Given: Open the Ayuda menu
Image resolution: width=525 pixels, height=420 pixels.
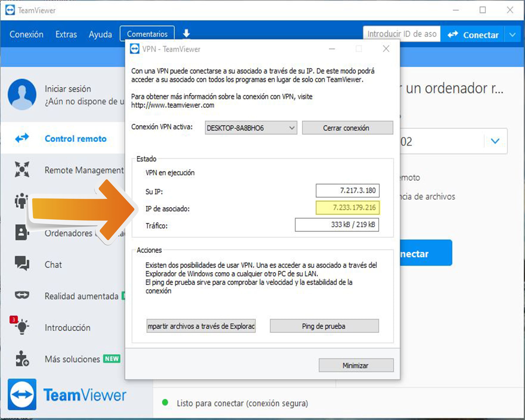Looking at the screenshot, I should [x=100, y=34].
